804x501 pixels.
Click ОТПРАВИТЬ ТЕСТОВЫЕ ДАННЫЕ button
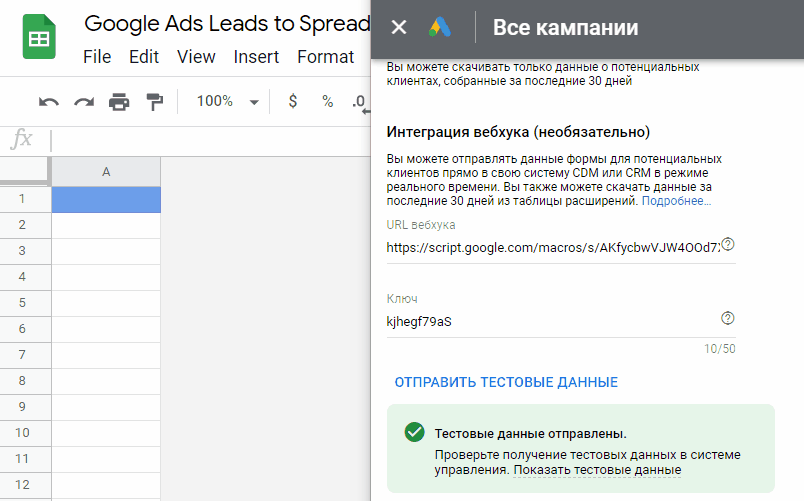pyautogui.click(x=506, y=382)
